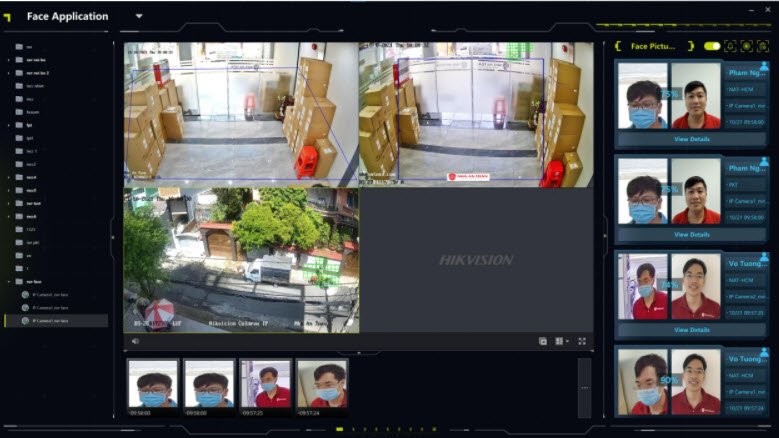Open the window layout division dropdown
This screenshot has width=779, height=438.
561,341
